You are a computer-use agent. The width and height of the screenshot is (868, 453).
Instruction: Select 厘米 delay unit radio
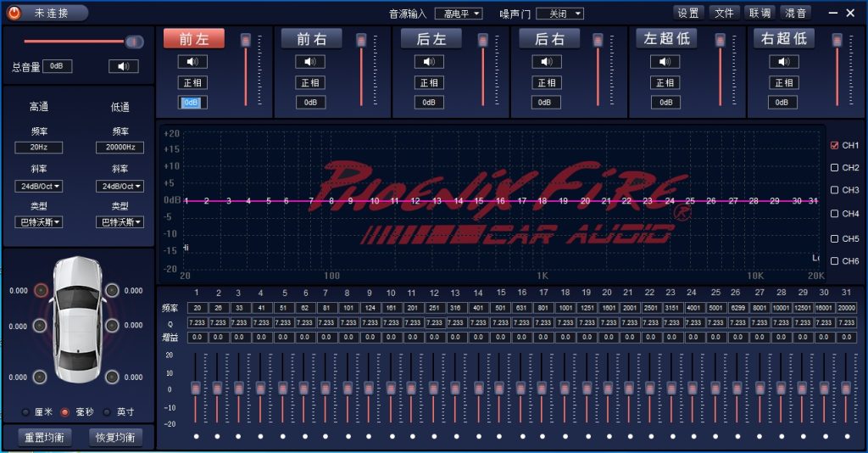(25, 412)
